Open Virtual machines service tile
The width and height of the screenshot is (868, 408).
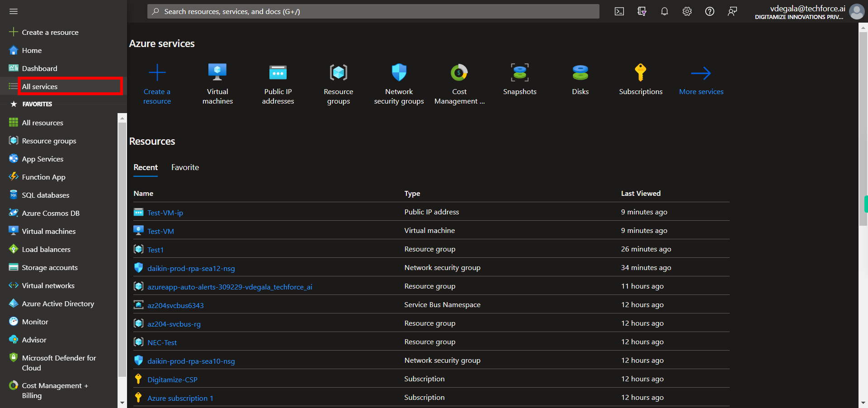217,85
